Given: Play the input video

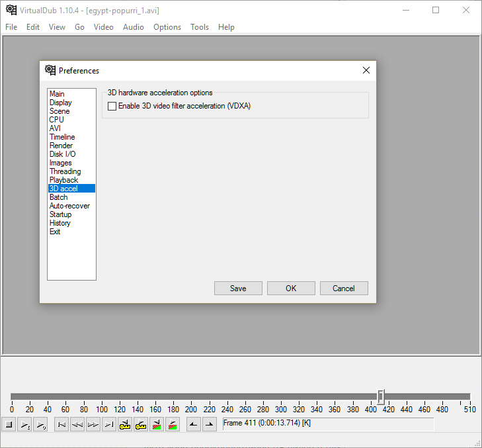Looking at the screenshot, I should [24, 425].
